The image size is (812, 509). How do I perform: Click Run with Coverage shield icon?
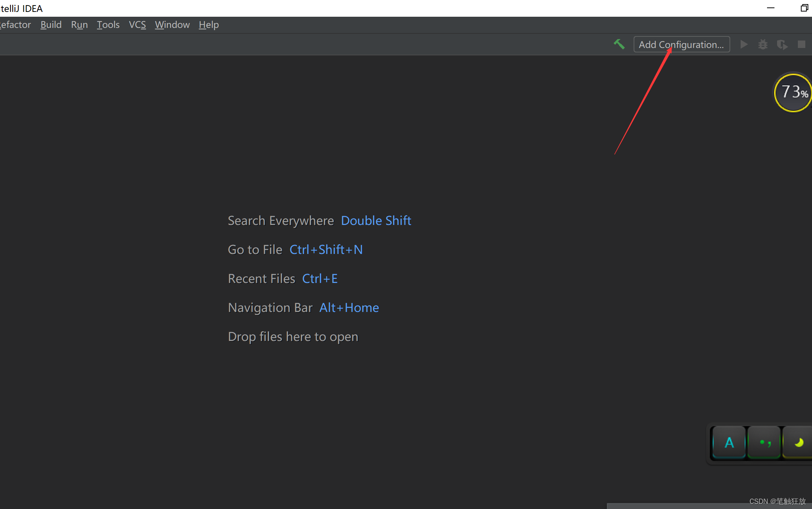point(782,44)
